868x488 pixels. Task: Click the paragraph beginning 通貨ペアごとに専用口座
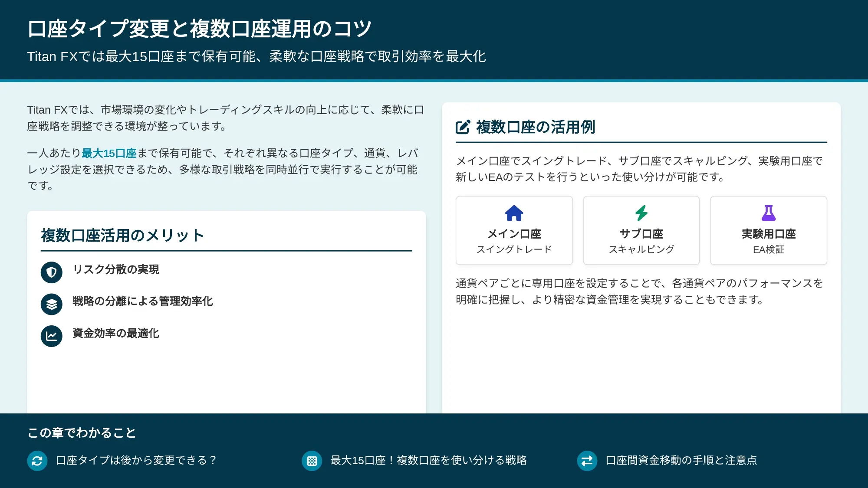[639, 291]
